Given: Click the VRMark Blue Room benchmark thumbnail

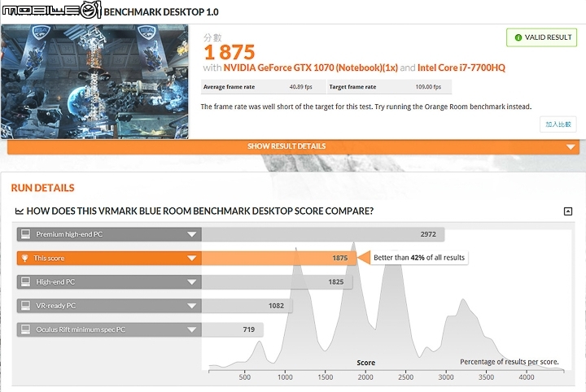Looking at the screenshot, I should [94, 82].
